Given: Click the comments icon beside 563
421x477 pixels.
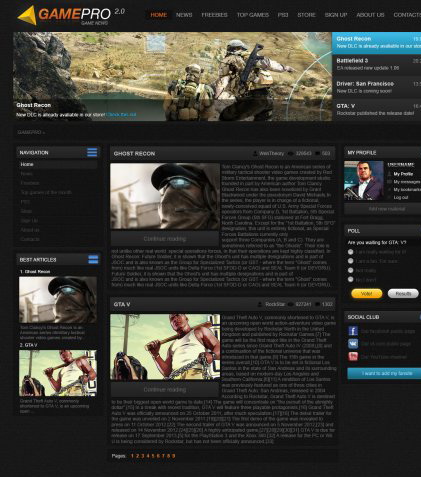Looking at the screenshot, I should coord(318,153).
